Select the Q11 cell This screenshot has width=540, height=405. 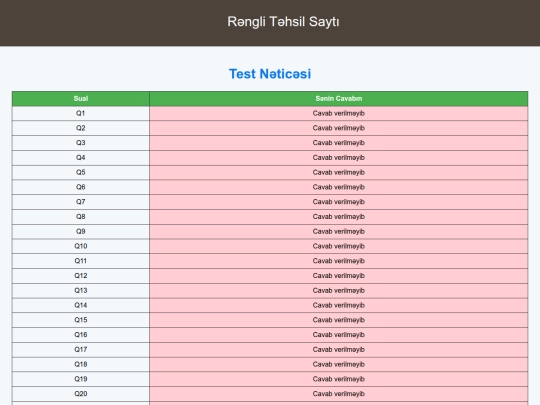pyautogui.click(x=81, y=261)
